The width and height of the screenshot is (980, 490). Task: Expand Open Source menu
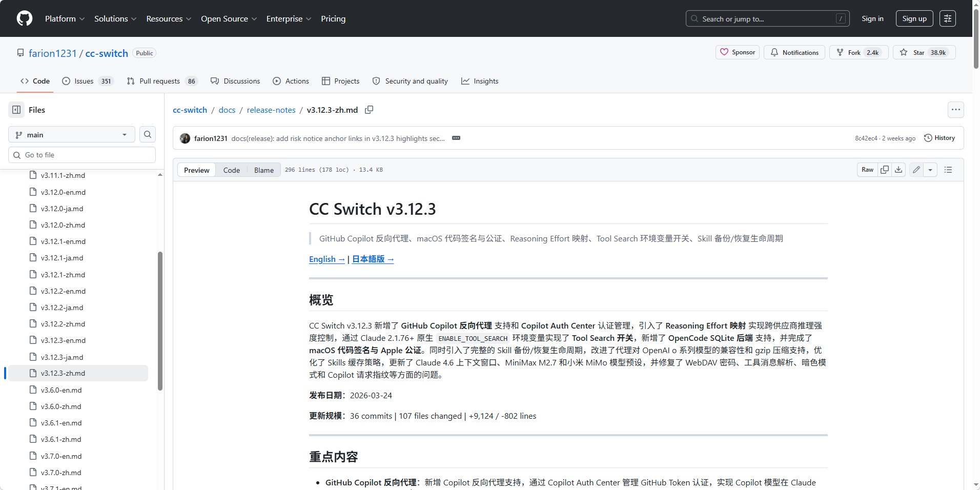(229, 18)
